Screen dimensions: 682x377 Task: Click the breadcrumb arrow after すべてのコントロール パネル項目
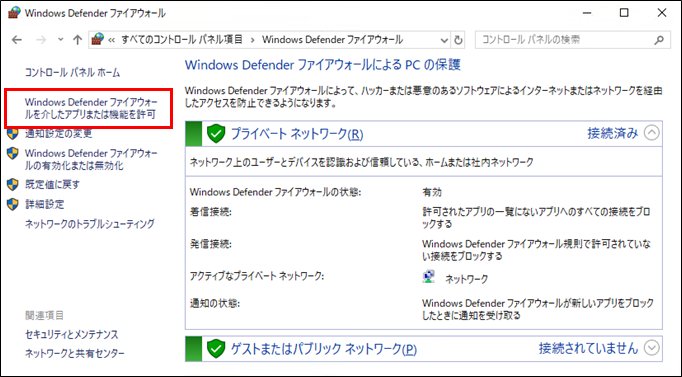(252, 40)
